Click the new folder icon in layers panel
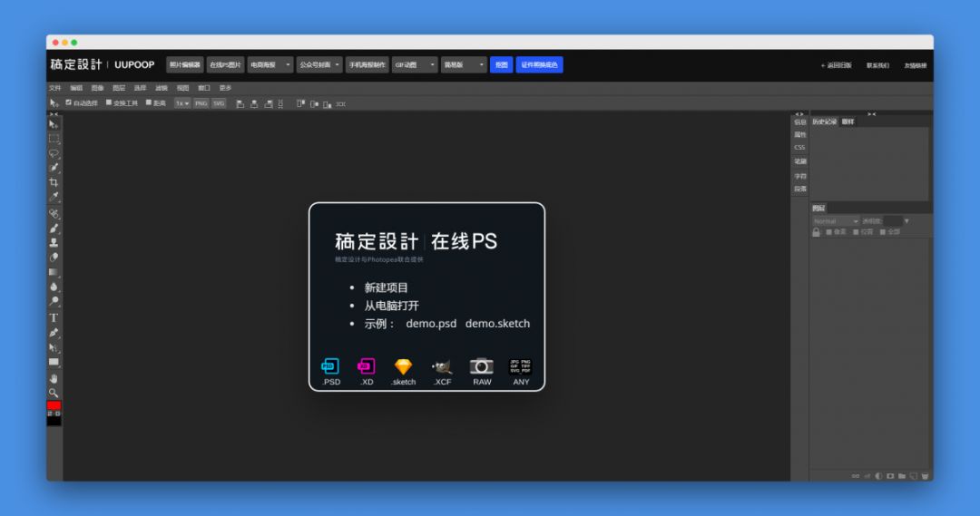 tap(902, 476)
